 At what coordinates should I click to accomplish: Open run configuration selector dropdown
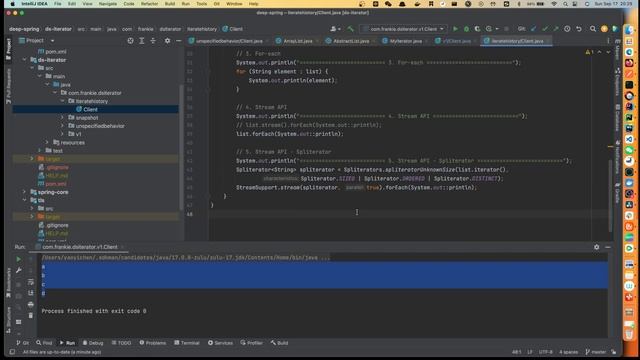[404, 29]
